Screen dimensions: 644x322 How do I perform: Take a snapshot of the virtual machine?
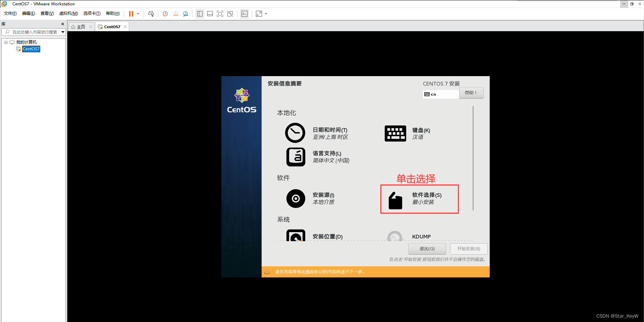165,14
